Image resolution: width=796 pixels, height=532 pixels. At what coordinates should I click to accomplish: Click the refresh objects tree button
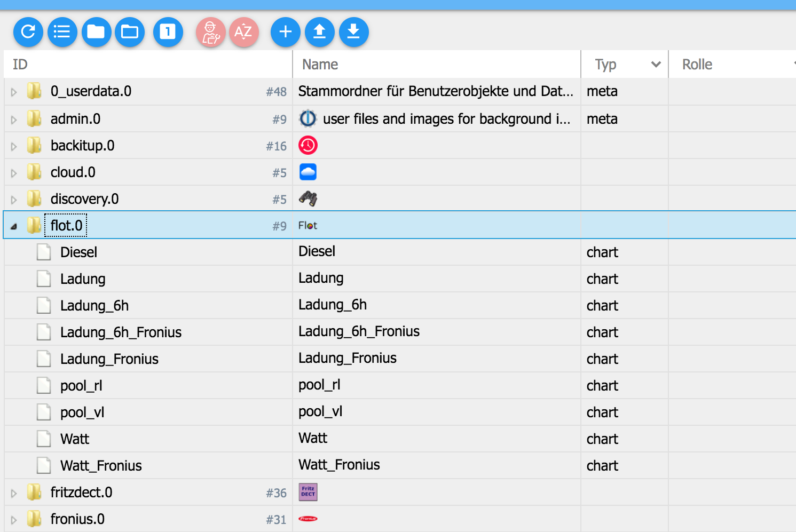click(x=28, y=32)
